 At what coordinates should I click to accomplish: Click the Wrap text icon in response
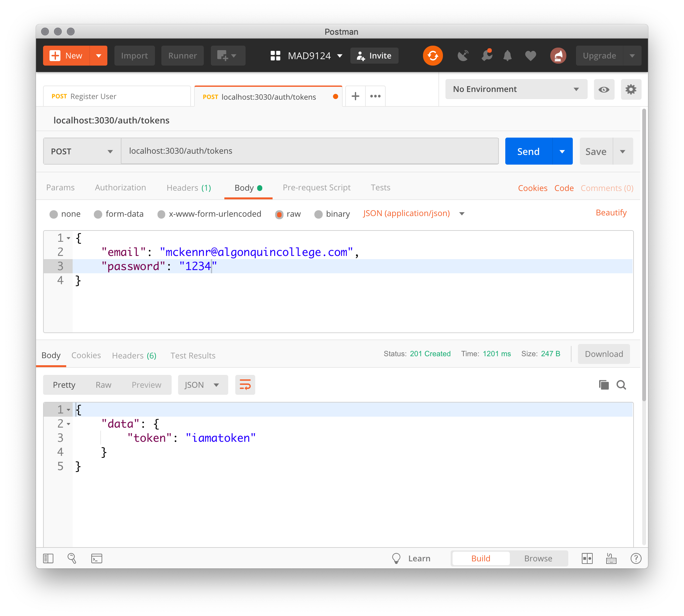[x=244, y=385]
